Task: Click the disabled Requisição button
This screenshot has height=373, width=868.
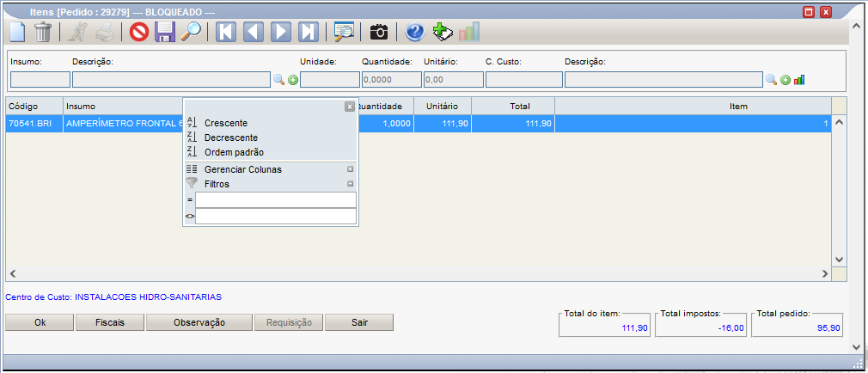Action: point(289,322)
